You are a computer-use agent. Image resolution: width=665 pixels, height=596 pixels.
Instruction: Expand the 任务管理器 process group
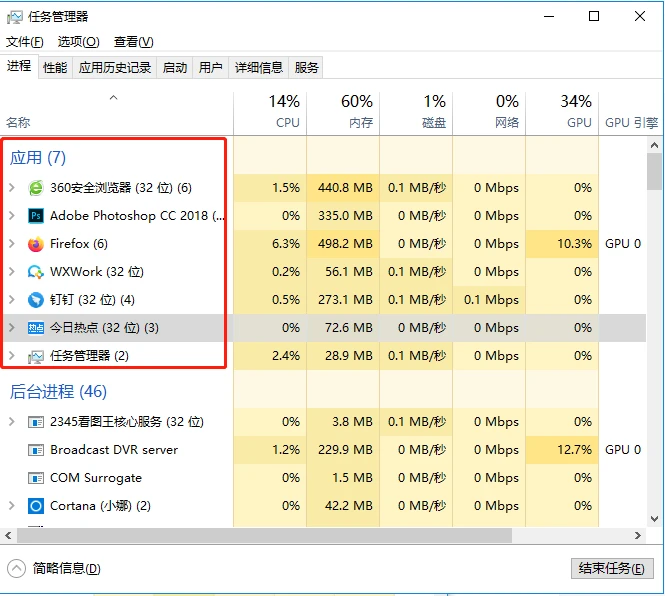point(11,355)
